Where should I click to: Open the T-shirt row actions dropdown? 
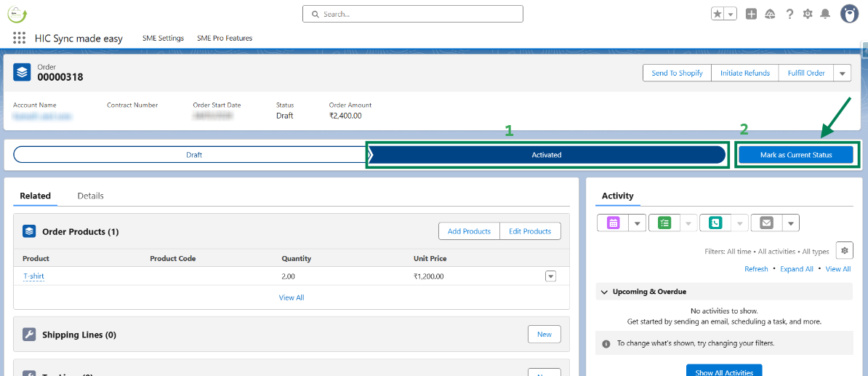[x=550, y=276]
